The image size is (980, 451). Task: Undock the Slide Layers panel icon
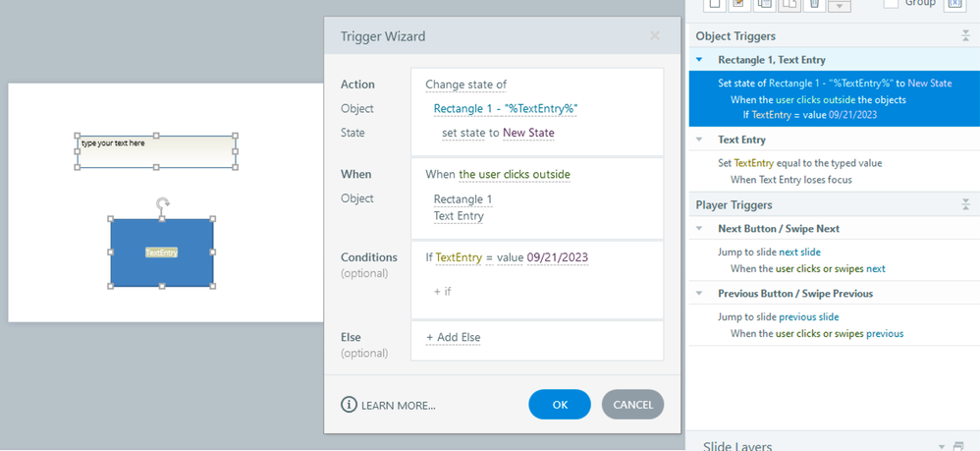pyautogui.click(x=958, y=446)
